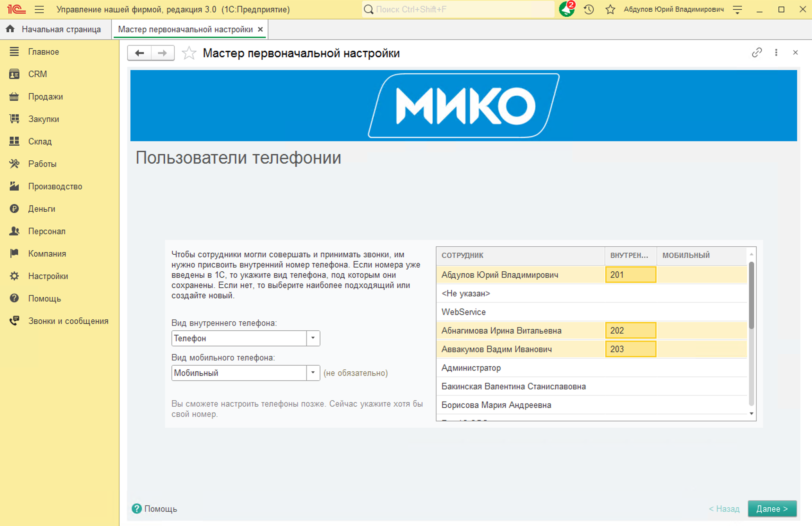Image resolution: width=812 pixels, height=526 pixels.
Task: Click the back arrow in the wizard
Action: 139,53
